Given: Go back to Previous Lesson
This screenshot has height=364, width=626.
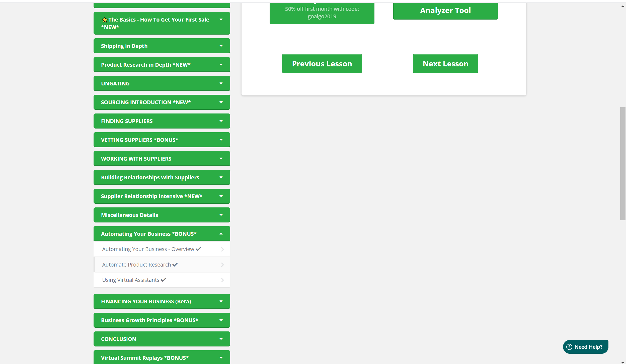Looking at the screenshot, I should [322, 64].
